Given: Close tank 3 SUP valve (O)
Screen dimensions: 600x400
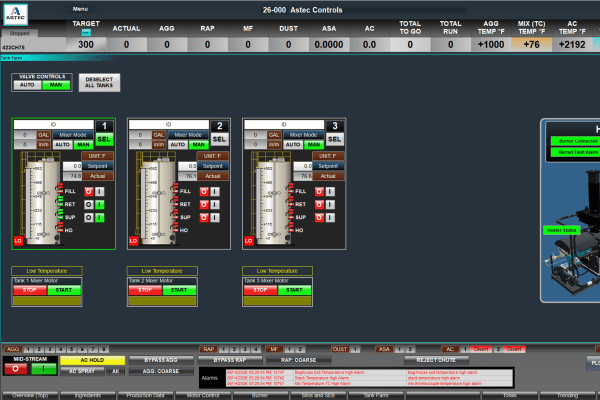Looking at the screenshot, I should click(x=319, y=218).
